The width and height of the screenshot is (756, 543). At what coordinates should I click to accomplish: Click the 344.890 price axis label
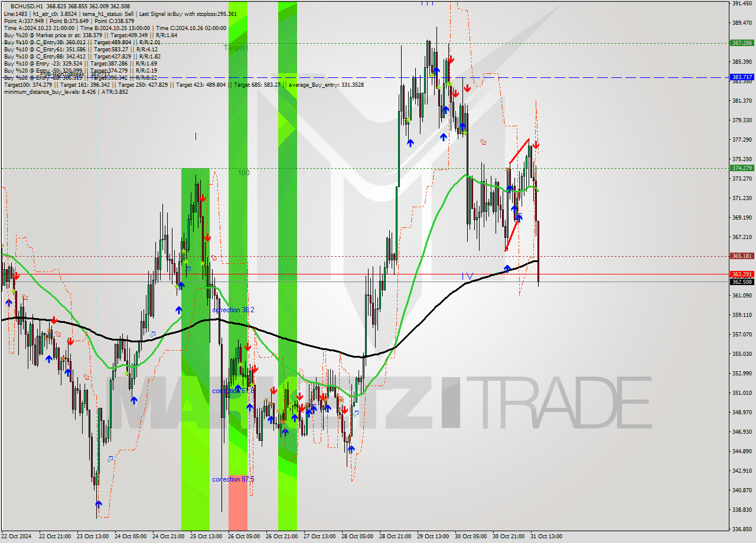pos(742,452)
